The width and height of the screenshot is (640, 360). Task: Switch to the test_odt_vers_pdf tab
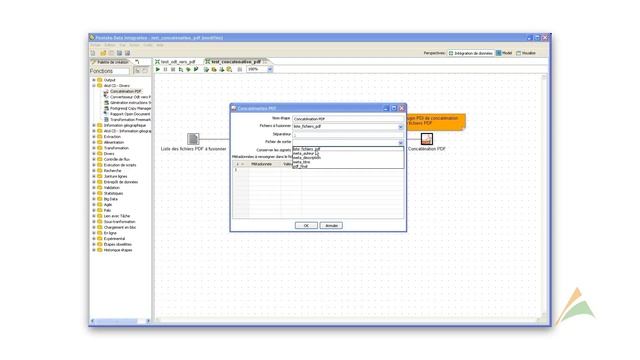(176, 62)
